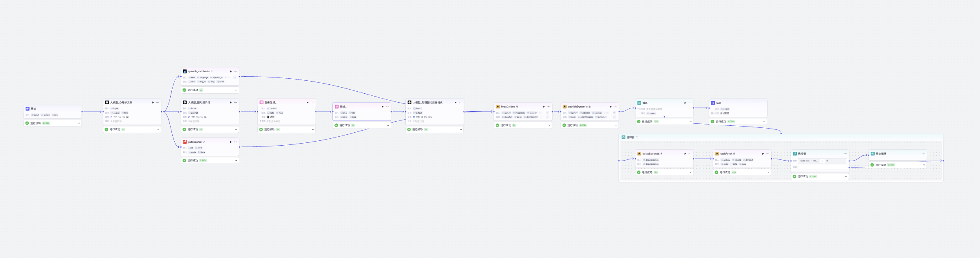Click the 选择器 IF node icon
Screen dimensions: 980x258
pos(795,154)
